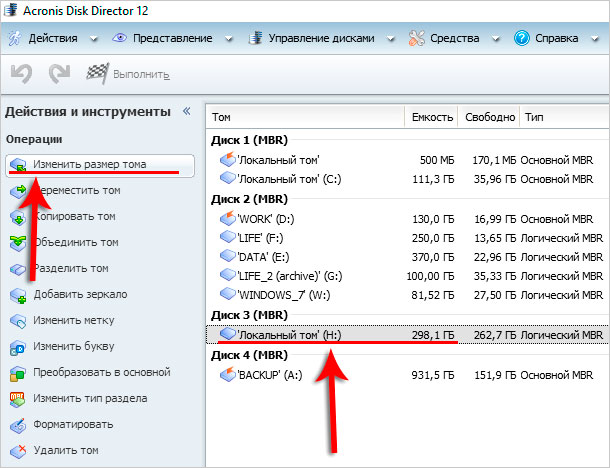
Task: Open the Представление menu
Action: 173,38
